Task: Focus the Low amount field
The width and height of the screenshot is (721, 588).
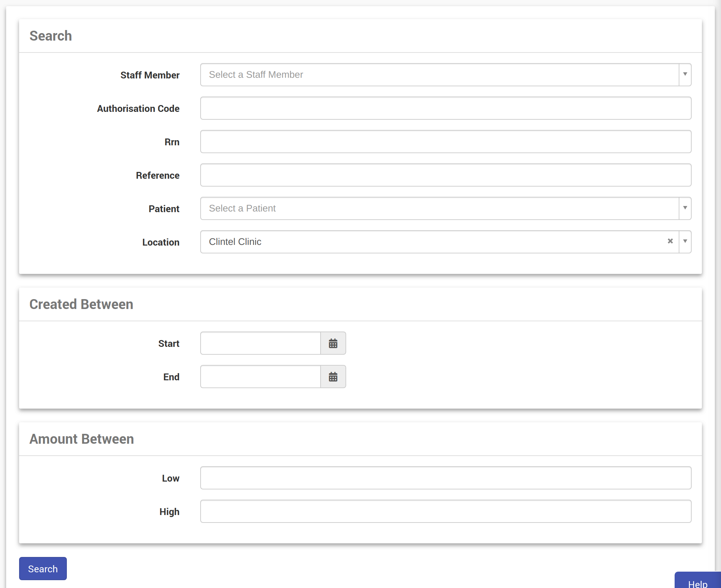Action: tap(445, 478)
